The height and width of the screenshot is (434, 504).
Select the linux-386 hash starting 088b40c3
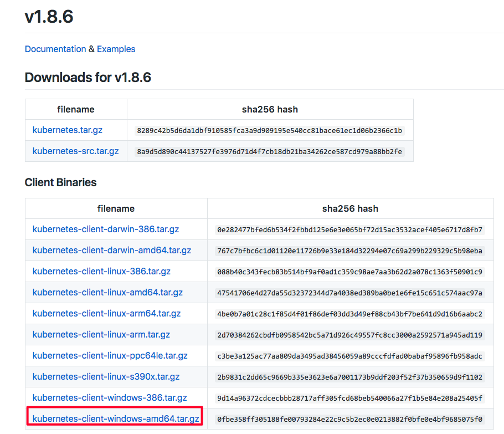(x=349, y=272)
